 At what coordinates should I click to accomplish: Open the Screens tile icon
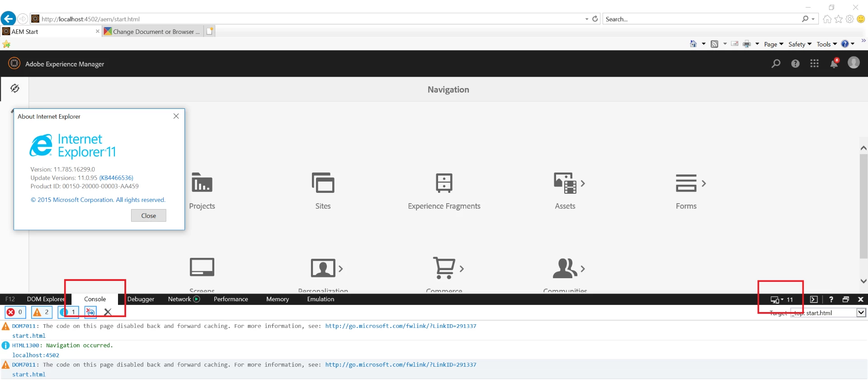pyautogui.click(x=202, y=267)
